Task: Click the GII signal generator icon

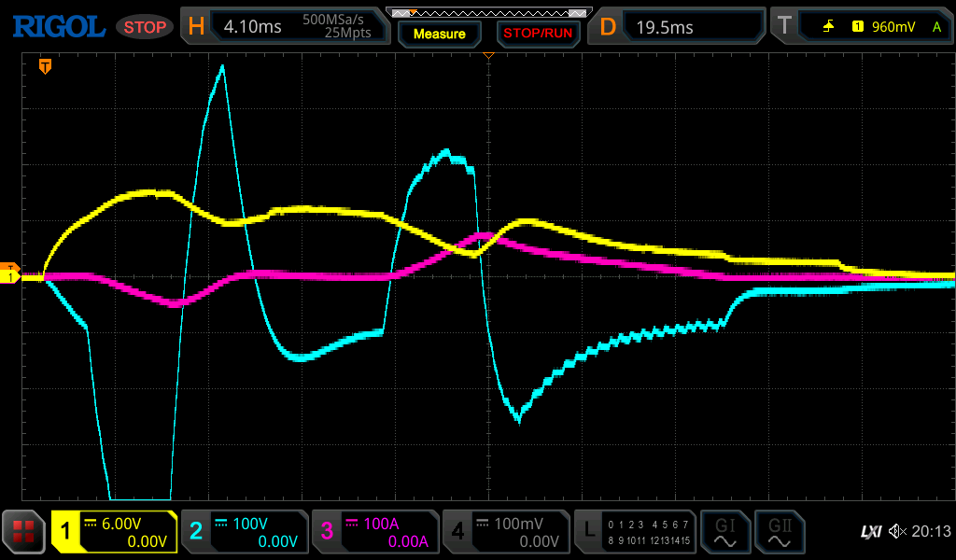Action: pyautogui.click(x=780, y=532)
